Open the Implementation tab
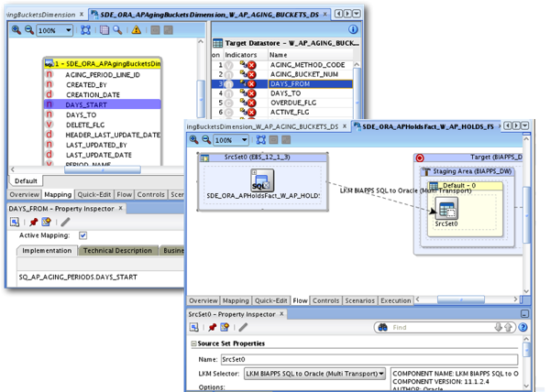Image resolution: width=550 pixels, height=392 pixels. (47, 250)
